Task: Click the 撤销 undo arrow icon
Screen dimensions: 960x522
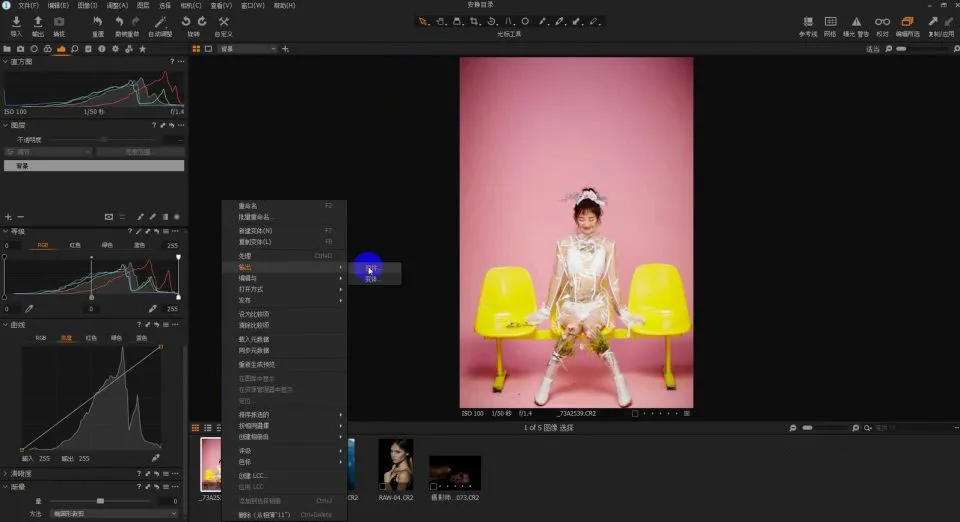Action: point(119,22)
